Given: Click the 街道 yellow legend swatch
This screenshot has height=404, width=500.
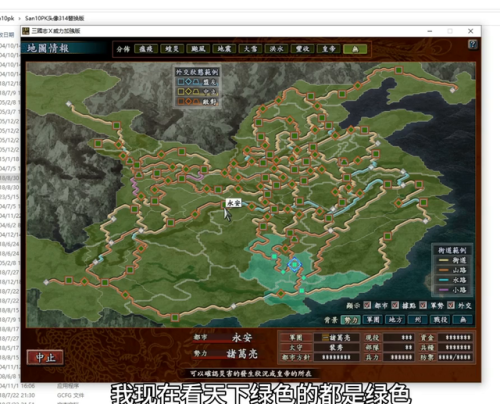Looking at the screenshot, I should point(444,260).
